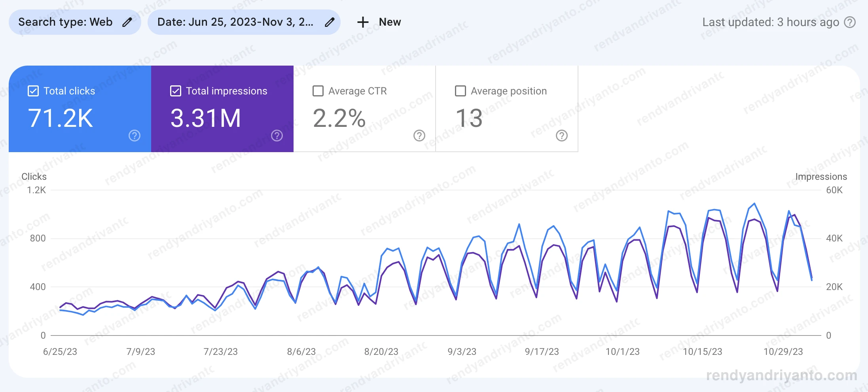Click the 9/17/23 date label on chart
This screenshot has width=868, height=392.
542,352
